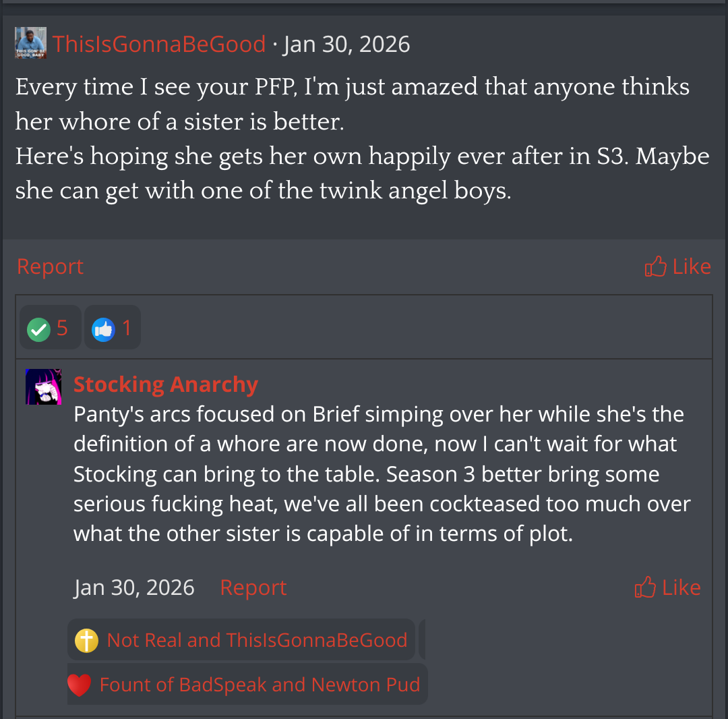Like Stocking Anarchy's comment
This screenshot has height=719, width=728.
(667, 587)
